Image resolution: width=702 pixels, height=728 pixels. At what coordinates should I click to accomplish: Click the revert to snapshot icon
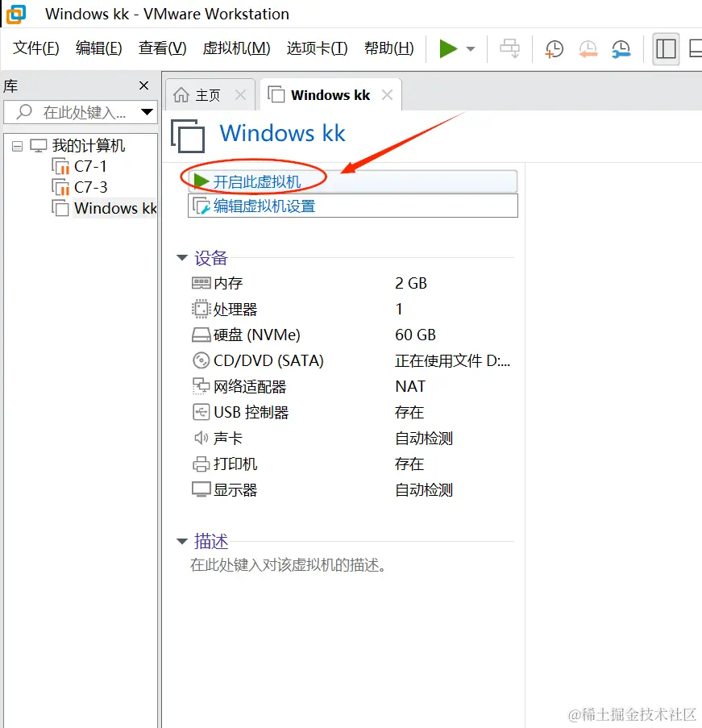tap(588, 48)
